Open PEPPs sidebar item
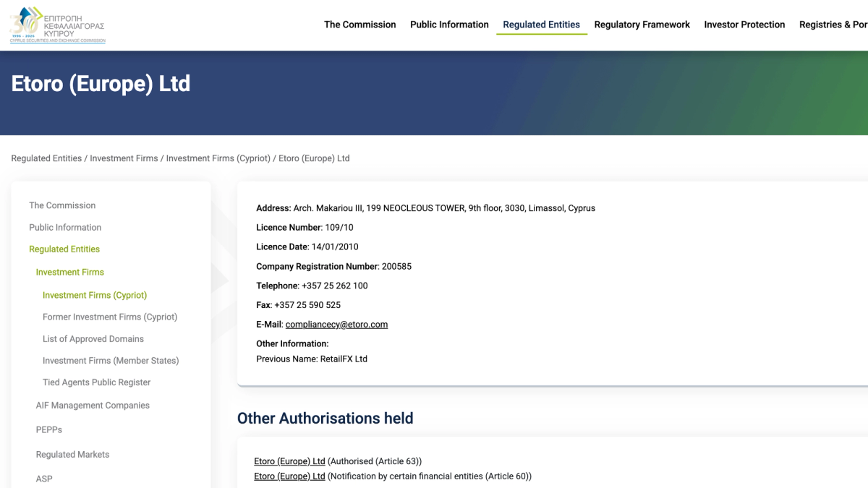This screenshot has width=868, height=488. click(x=49, y=429)
